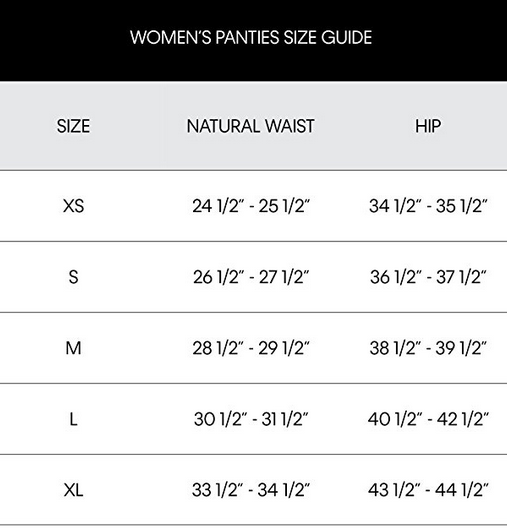Select XL hip 43 1/2" - 44 1/2"
507x532 pixels.
(428, 490)
